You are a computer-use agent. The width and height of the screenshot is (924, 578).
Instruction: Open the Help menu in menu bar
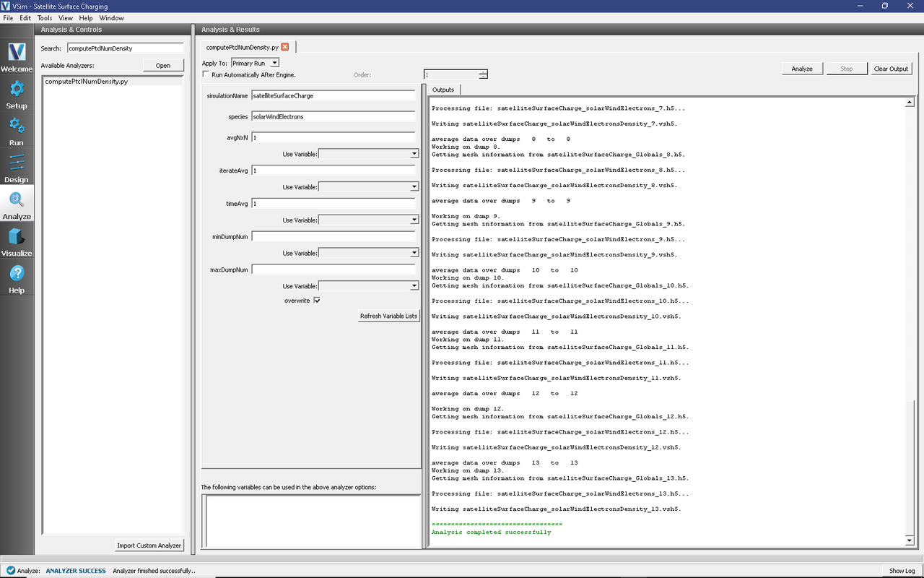click(86, 18)
